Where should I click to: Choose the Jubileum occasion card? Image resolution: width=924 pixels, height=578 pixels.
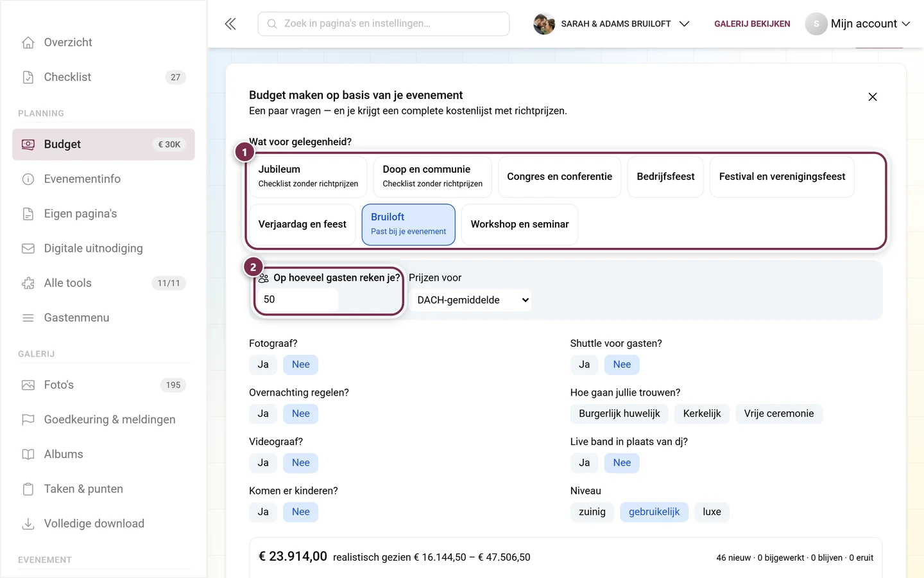point(308,177)
